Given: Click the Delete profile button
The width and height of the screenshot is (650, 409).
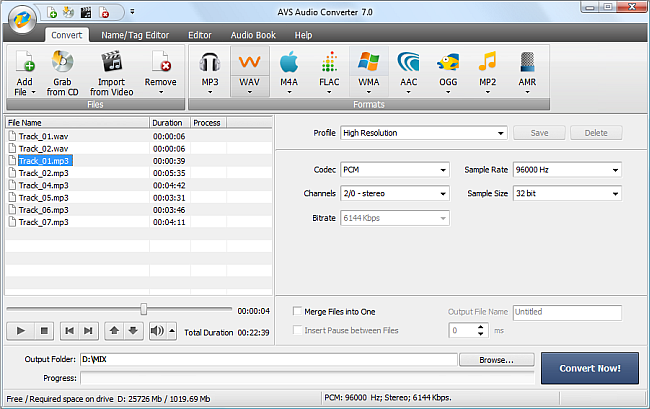Looking at the screenshot, I should (596, 133).
